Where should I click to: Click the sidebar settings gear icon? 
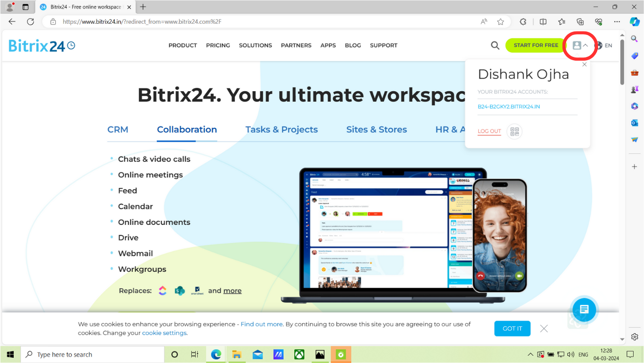click(x=634, y=337)
